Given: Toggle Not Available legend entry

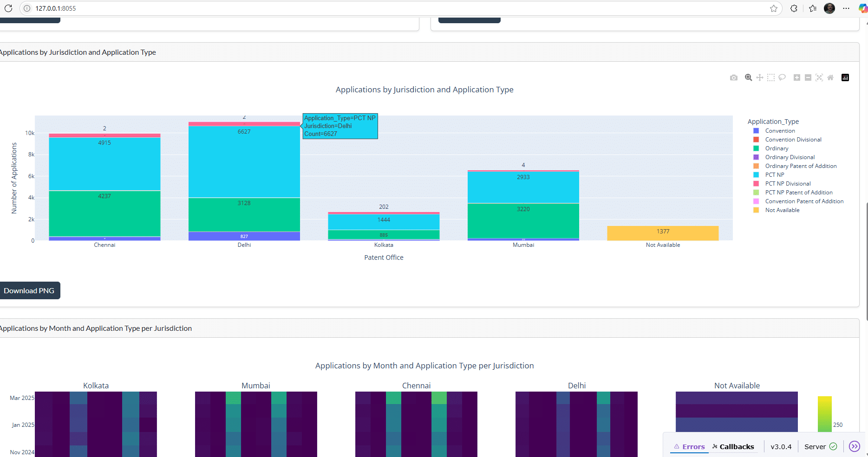Looking at the screenshot, I should (782, 210).
